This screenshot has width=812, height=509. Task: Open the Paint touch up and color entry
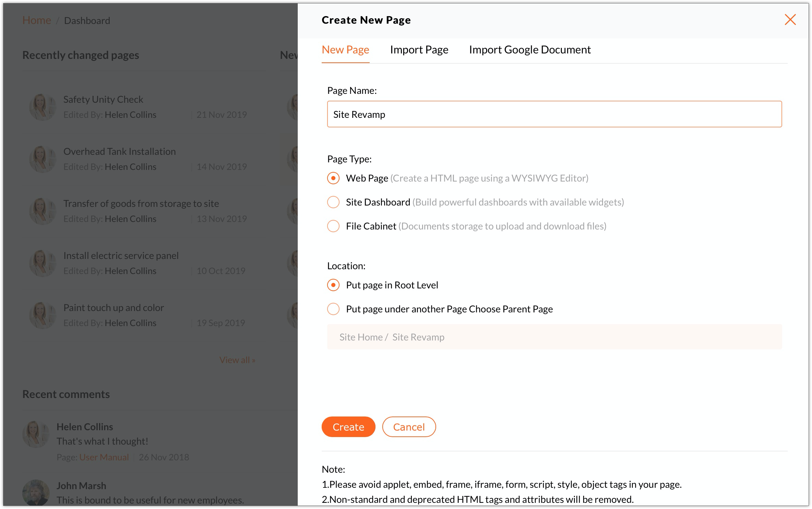pos(113,308)
